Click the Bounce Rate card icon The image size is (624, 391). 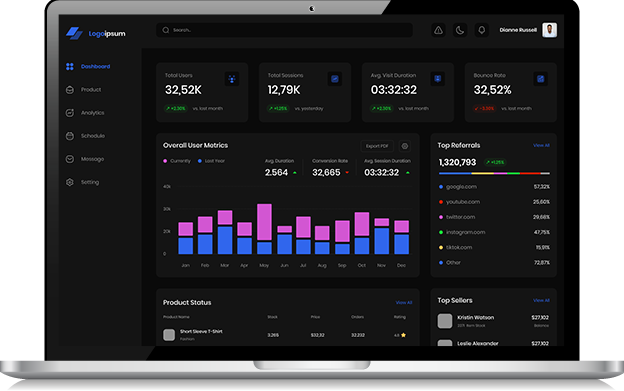pos(540,79)
